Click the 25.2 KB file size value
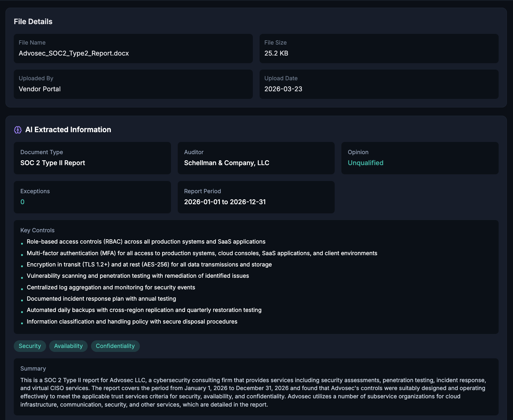 (276, 53)
